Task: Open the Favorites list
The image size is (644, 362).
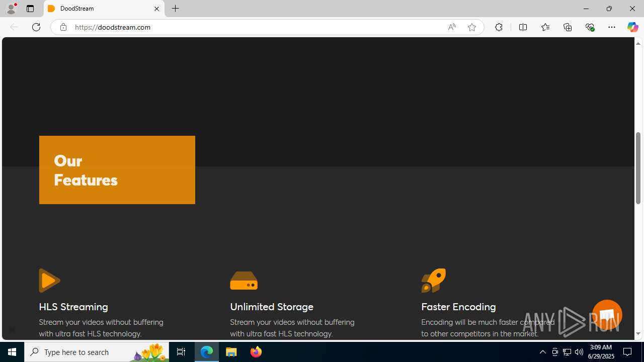Action: coord(545,27)
